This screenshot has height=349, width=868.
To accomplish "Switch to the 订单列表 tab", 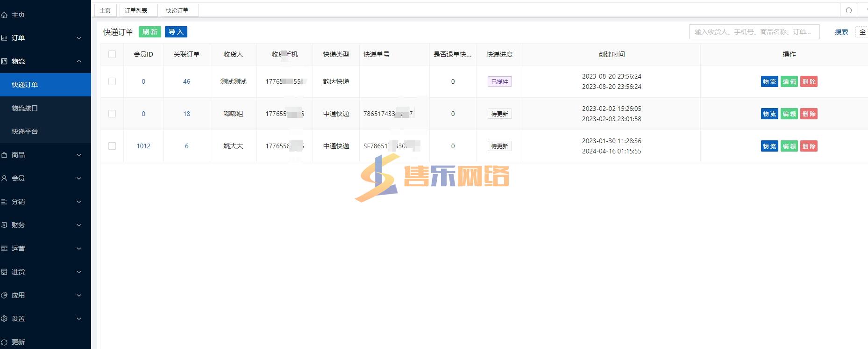I will pyautogui.click(x=136, y=10).
